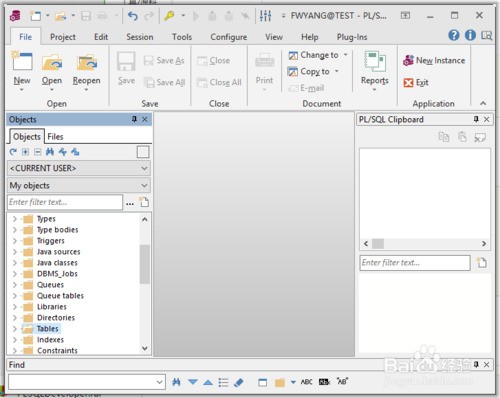Open a file with the Open ribbon icon
Image resolution: width=500 pixels, height=398 pixels.
pos(52,62)
